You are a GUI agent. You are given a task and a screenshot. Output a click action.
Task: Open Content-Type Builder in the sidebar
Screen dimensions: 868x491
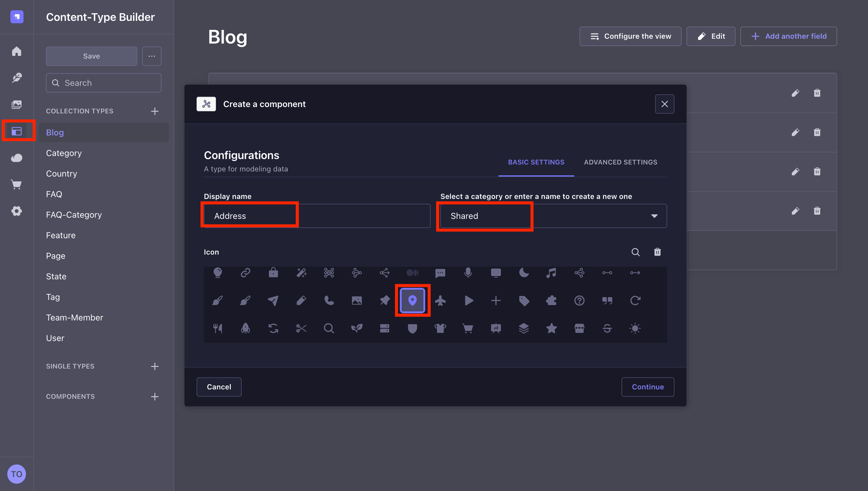pyautogui.click(x=17, y=131)
